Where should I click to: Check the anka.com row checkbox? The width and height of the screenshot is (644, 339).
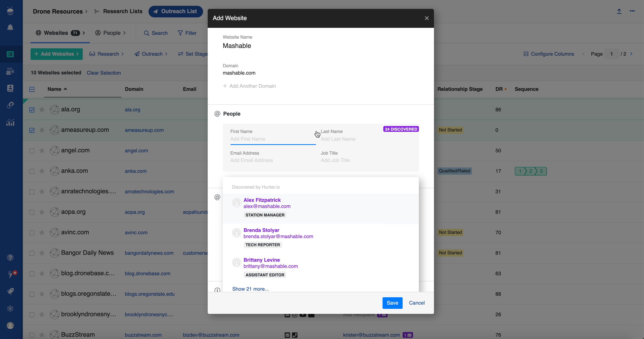coord(32,171)
